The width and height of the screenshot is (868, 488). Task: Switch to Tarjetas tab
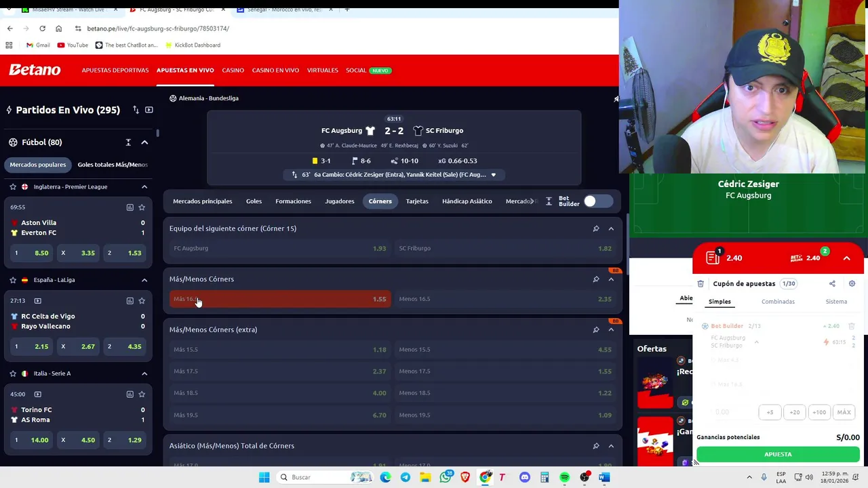[x=417, y=201]
